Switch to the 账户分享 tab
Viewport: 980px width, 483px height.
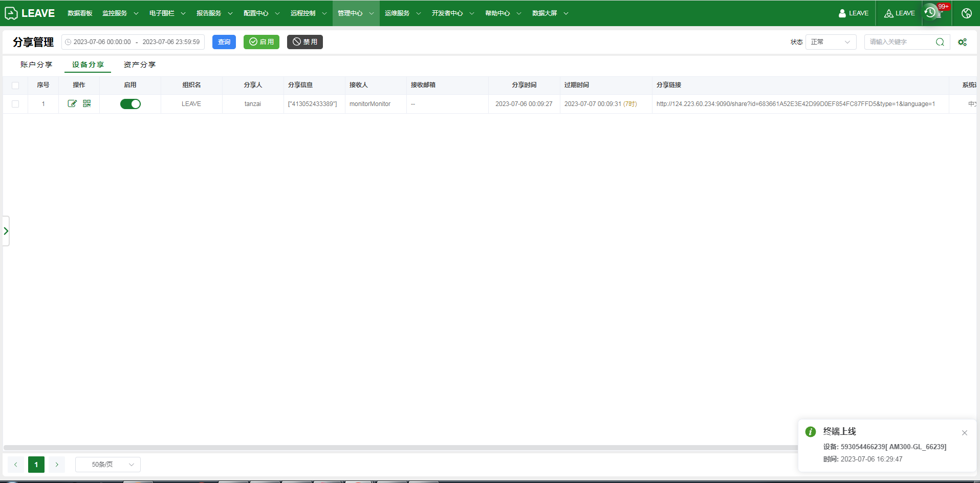coord(36,65)
